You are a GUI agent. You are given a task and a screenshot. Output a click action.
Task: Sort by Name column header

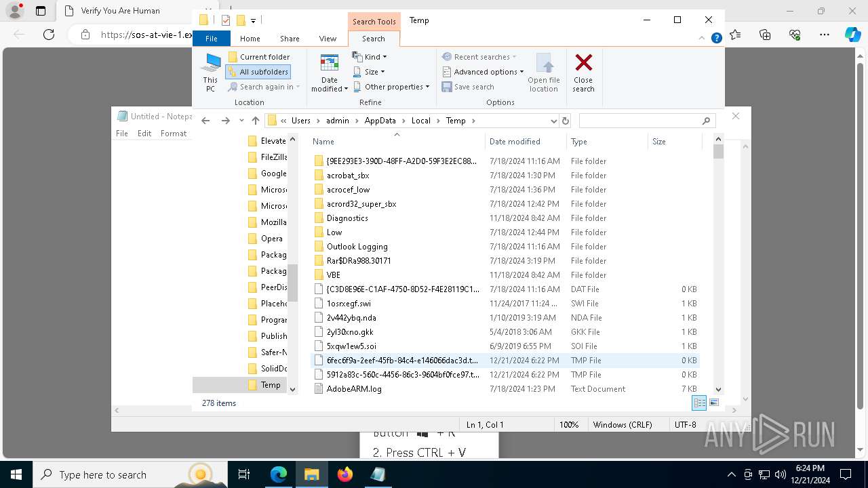tap(397, 142)
